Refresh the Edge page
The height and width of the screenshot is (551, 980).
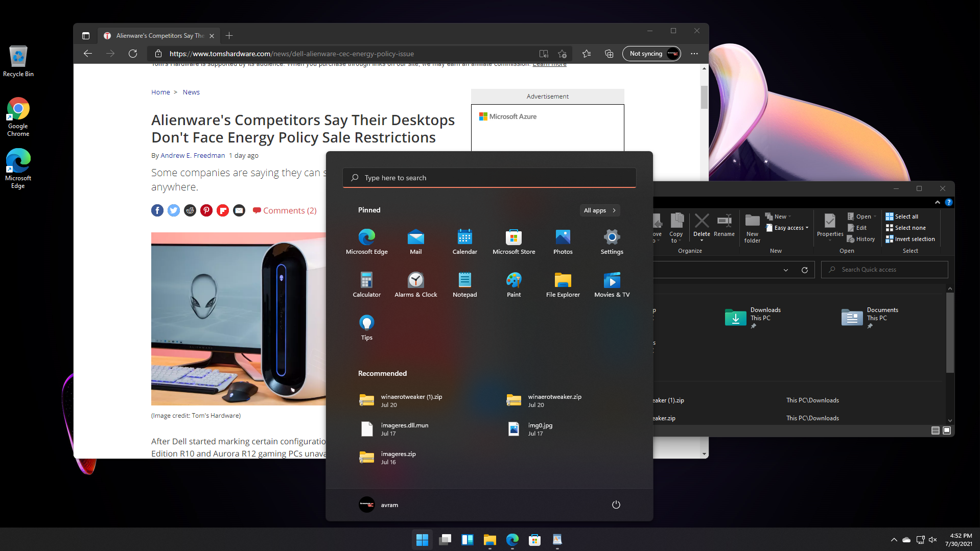pos(133,54)
